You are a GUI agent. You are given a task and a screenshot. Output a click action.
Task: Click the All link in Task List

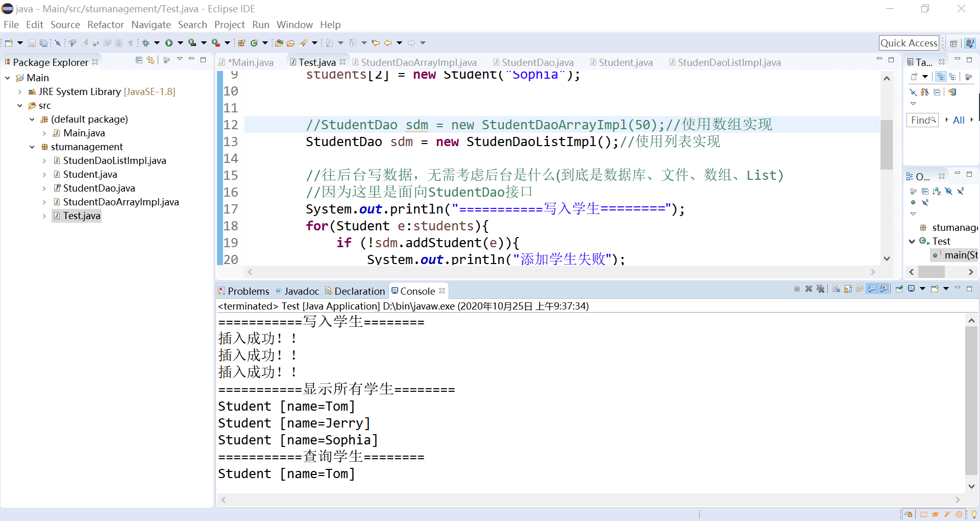[959, 120]
